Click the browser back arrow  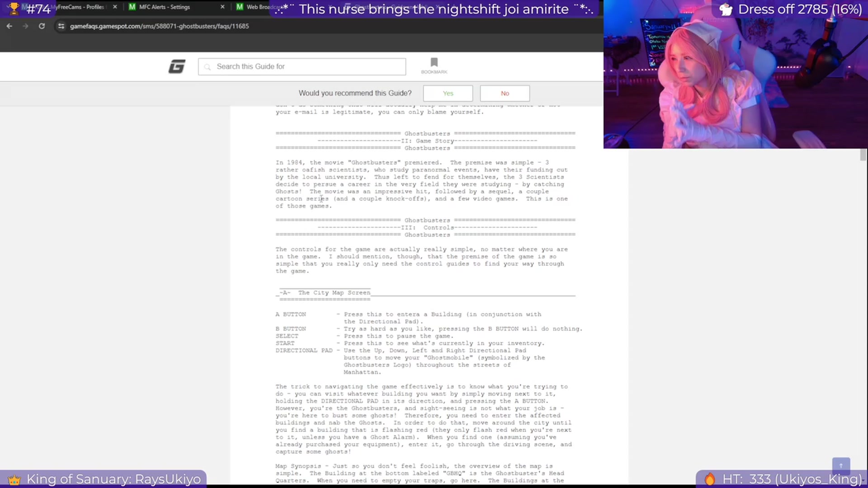tap(9, 26)
